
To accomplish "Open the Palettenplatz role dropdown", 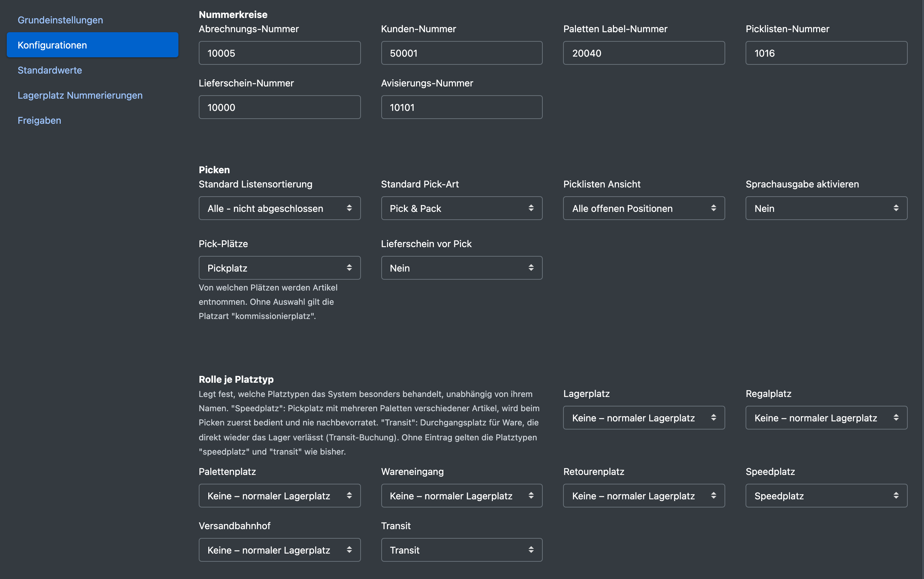I will click(280, 496).
